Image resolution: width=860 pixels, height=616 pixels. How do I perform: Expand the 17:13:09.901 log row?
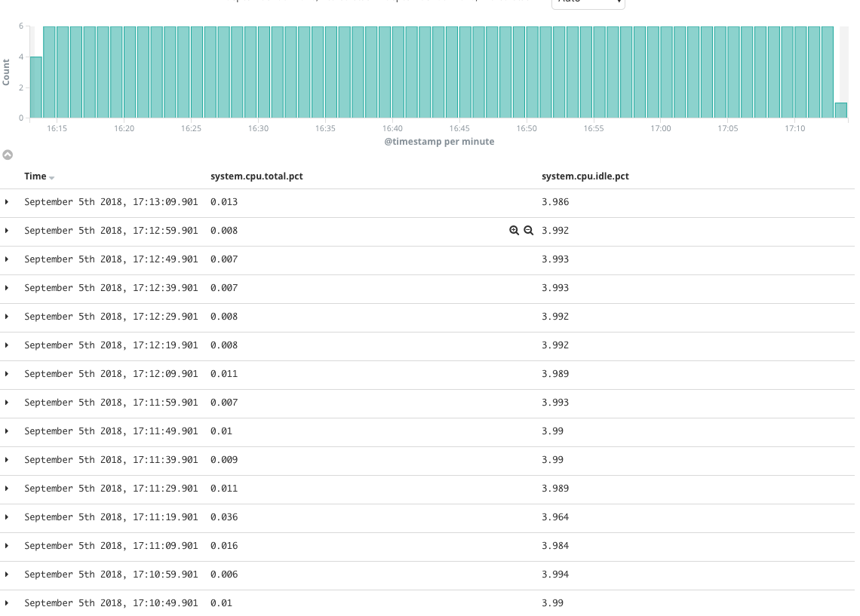tap(7, 202)
